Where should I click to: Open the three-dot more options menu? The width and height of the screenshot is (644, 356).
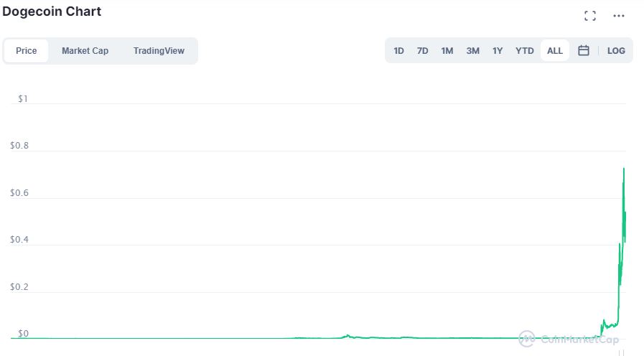(619, 16)
